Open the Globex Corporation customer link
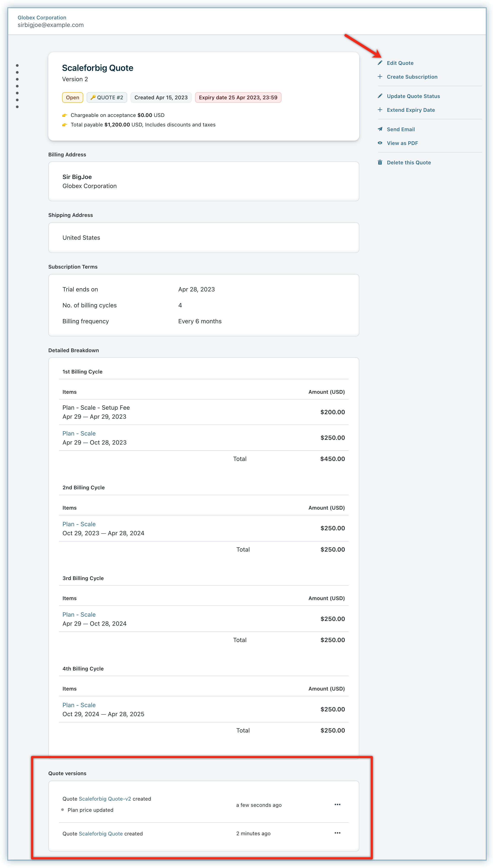This screenshot has height=868, width=494. tap(42, 18)
